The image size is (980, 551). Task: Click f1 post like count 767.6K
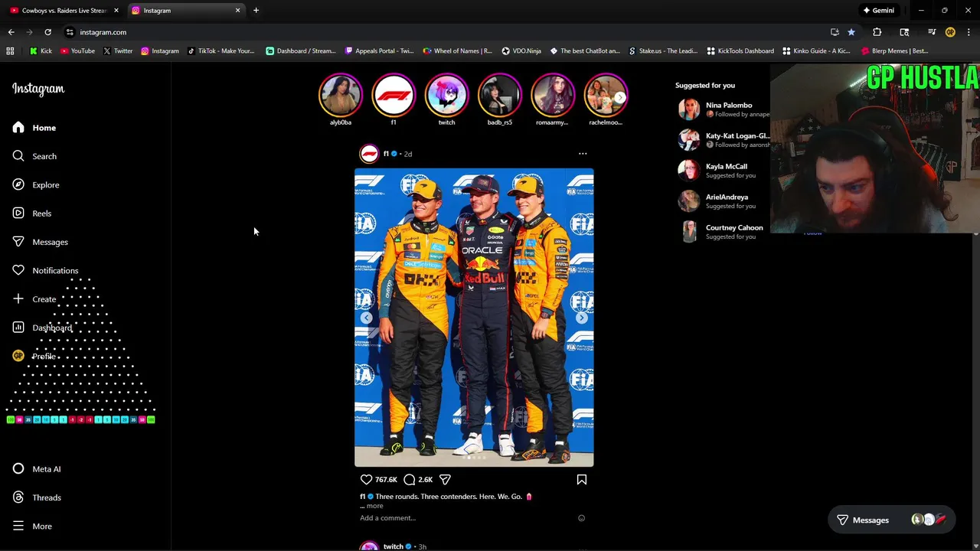386,480
